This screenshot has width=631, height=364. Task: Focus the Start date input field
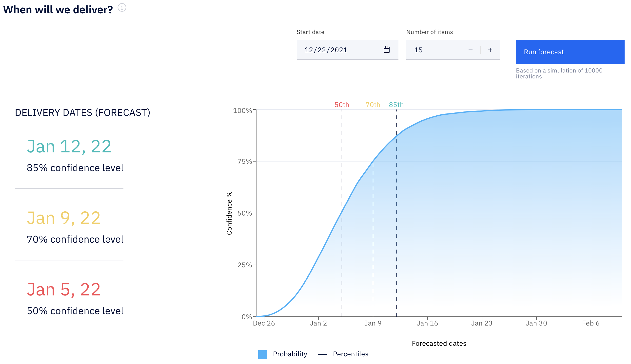pyautogui.click(x=347, y=50)
